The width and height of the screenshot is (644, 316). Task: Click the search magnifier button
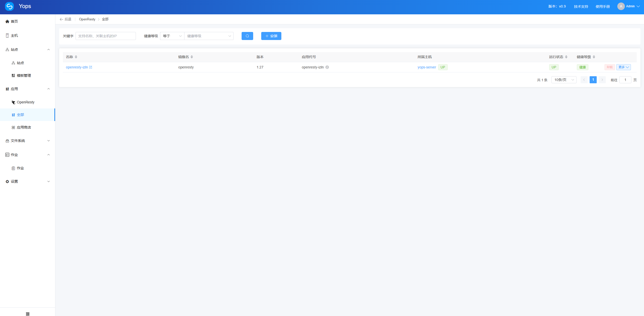[247, 36]
